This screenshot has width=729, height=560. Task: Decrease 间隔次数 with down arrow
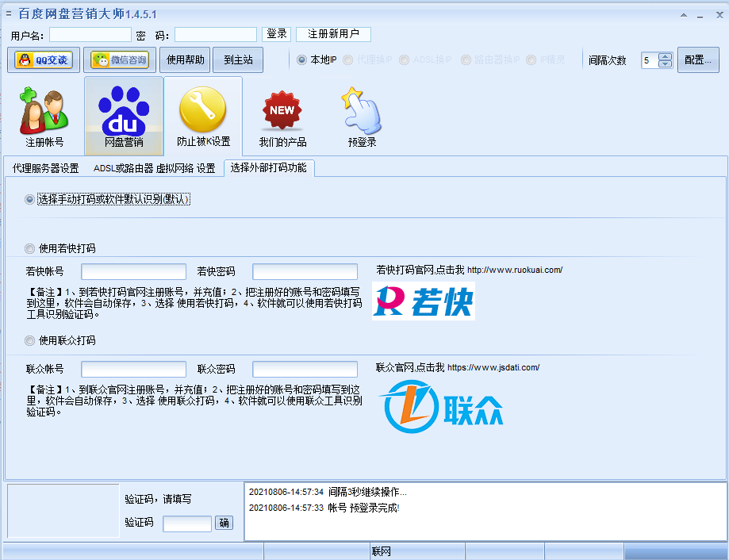(x=666, y=63)
